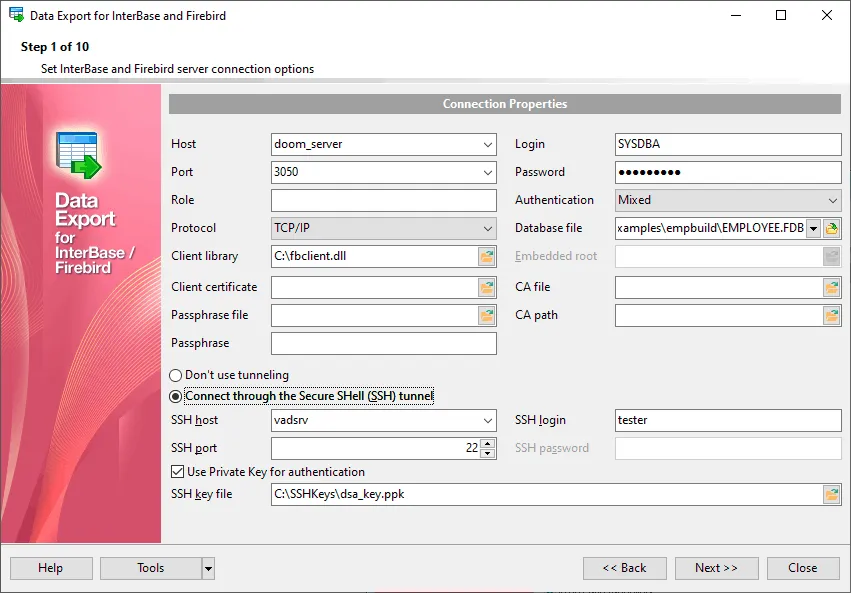Browse for CA file

831,287
